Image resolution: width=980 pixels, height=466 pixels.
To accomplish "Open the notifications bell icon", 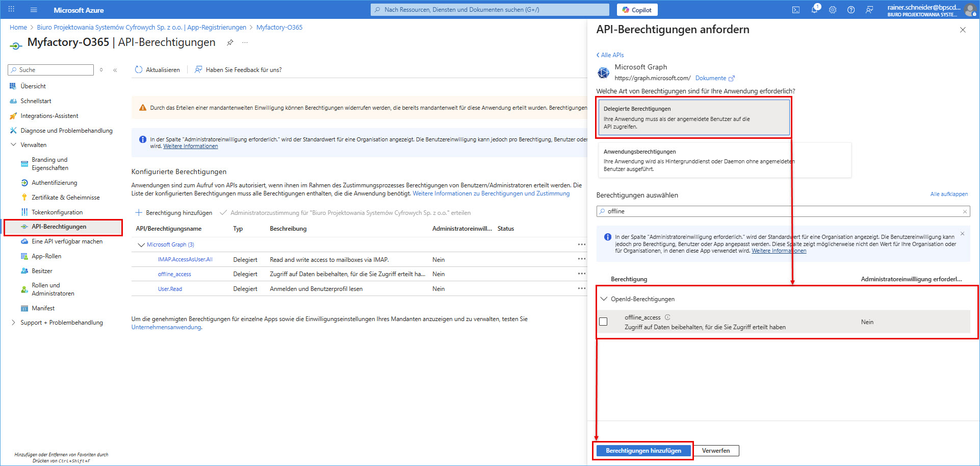I will pyautogui.click(x=814, y=10).
